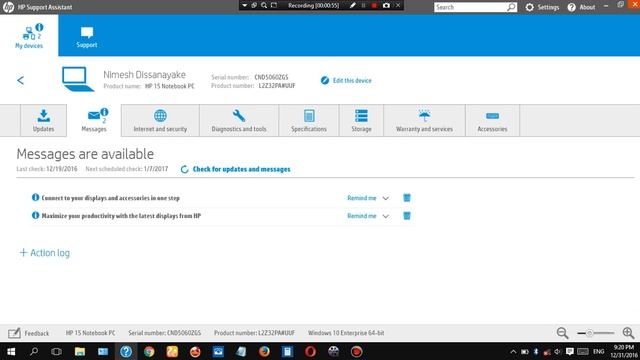Open the Specifications tab
The image size is (640, 360).
(x=309, y=120)
